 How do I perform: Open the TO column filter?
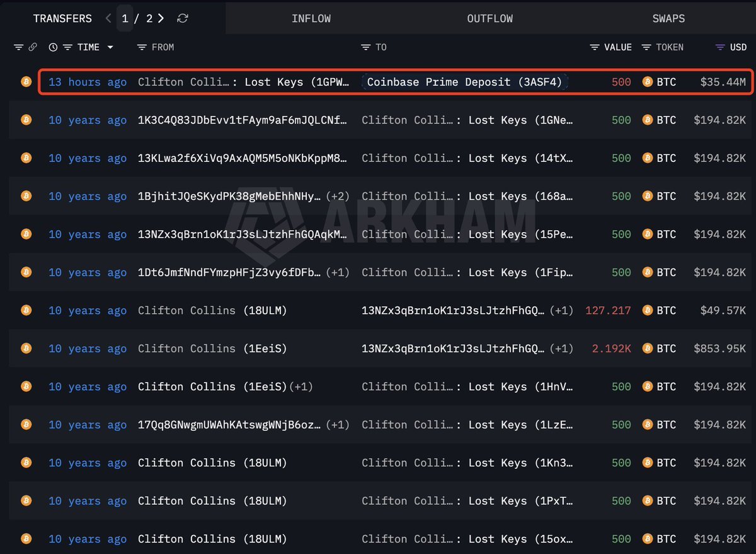tap(367, 47)
